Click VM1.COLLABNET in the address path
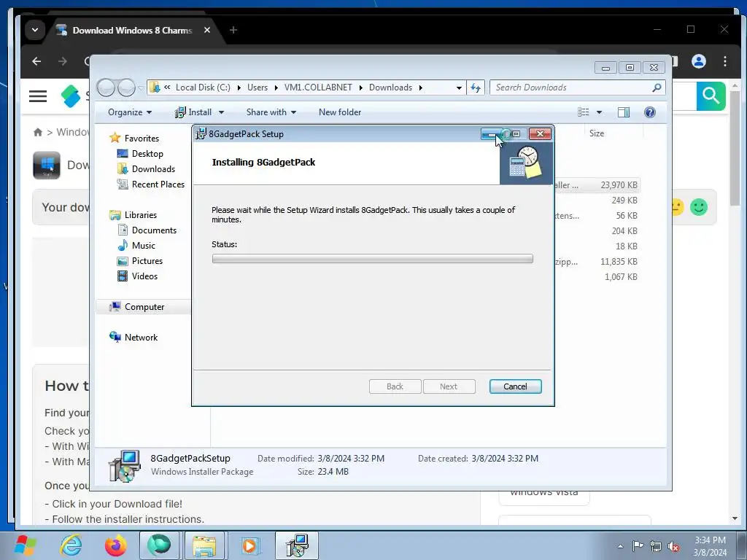This screenshot has height=560, width=747. [318, 87]
